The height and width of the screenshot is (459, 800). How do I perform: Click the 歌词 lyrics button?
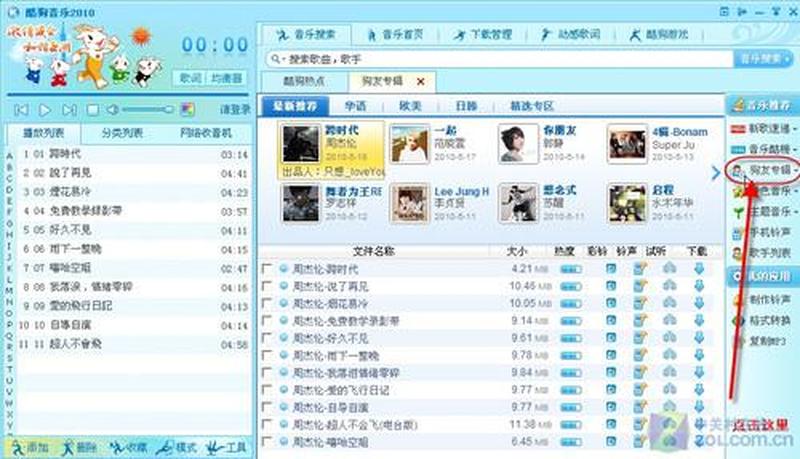click(190, 78)
